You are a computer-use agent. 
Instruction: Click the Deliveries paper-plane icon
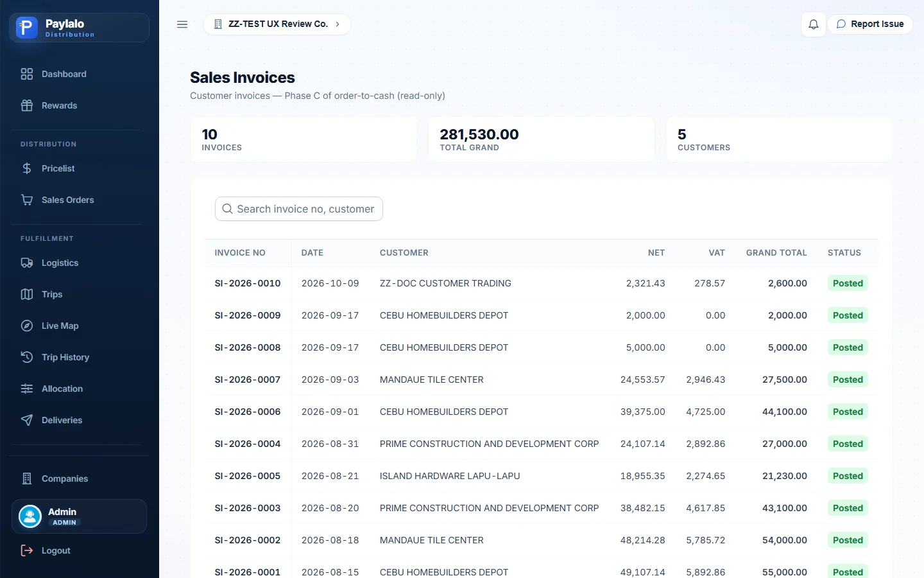coord(27,420)
